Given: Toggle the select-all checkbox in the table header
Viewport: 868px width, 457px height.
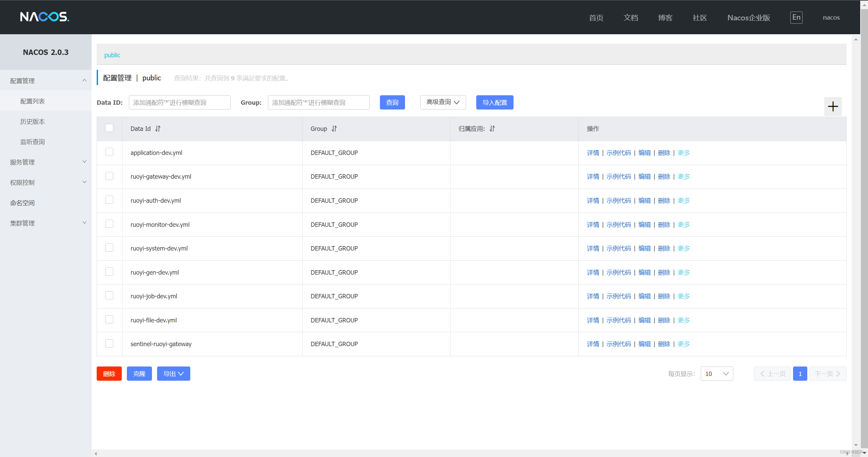Looking at the screenshot, I should click(109, 128).
